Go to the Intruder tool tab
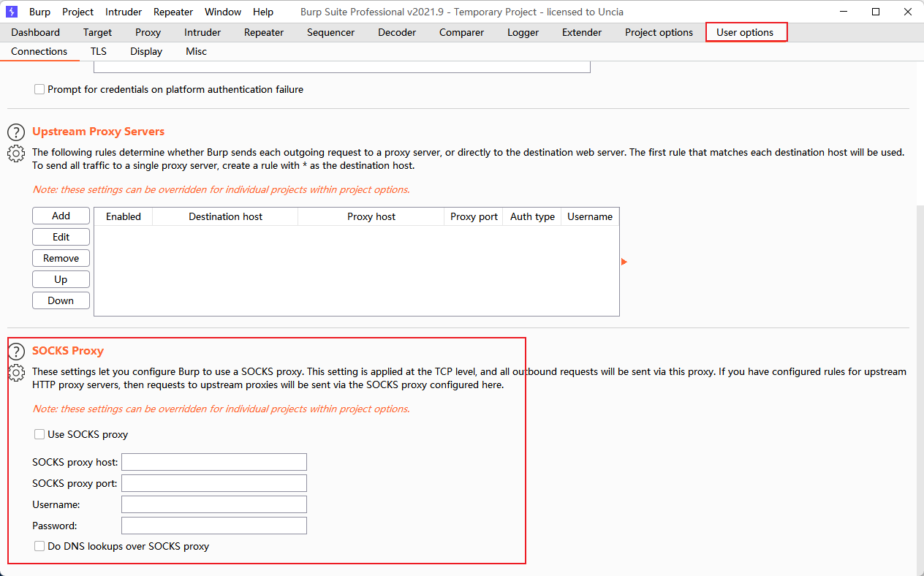Viewport: 924px width, 576px height. coord(202,32)
